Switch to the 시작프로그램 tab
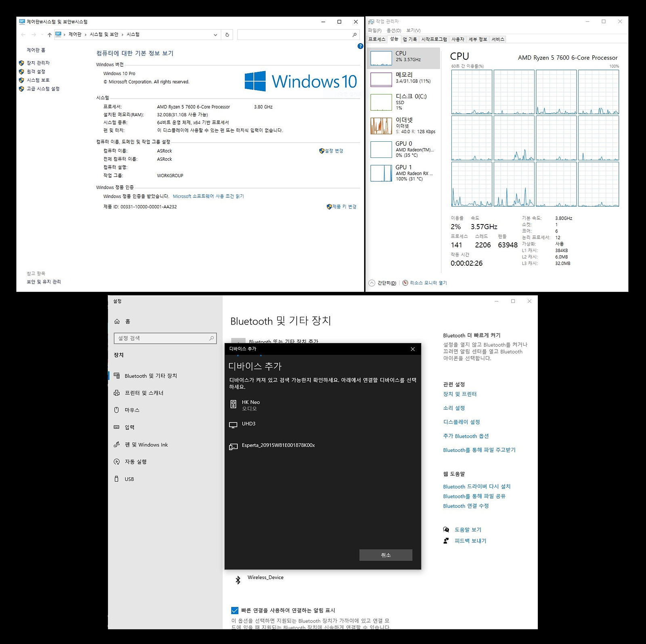Screen dimensions: 646x644 [x=434, y=39]
